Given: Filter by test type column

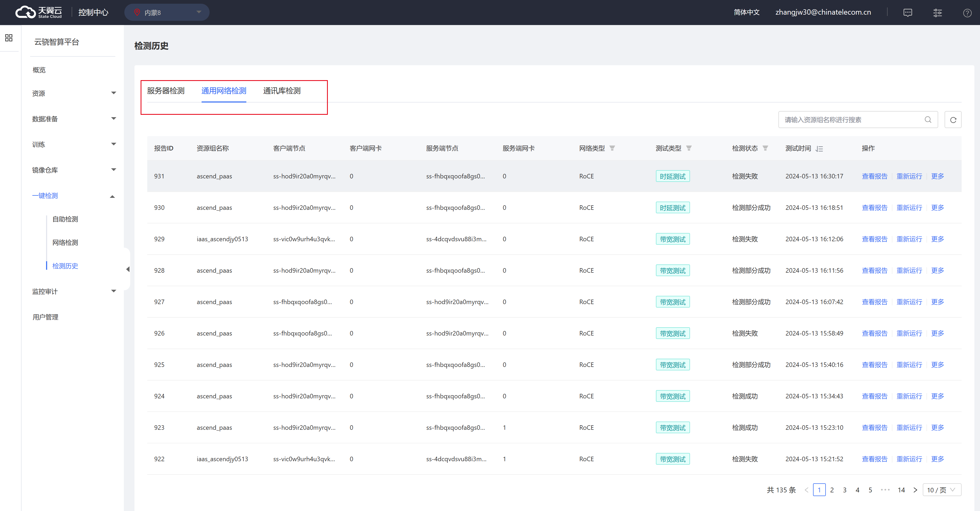Looking at the screenshot, I should (x=689, y=148).
